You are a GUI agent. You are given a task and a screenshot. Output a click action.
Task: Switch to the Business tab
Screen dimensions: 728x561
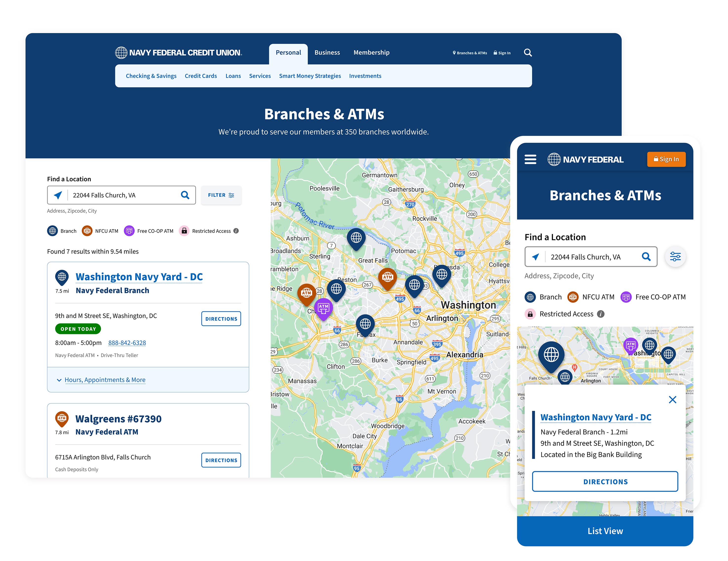pyautogui.click(x=327, y=52)
